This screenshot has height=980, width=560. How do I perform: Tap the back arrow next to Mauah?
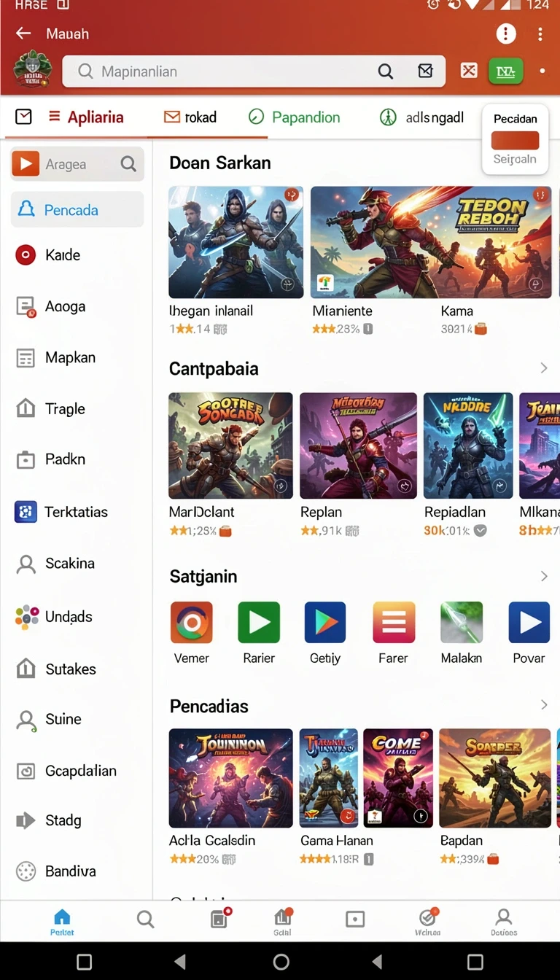pyautogui.click(x=23, y=34)
